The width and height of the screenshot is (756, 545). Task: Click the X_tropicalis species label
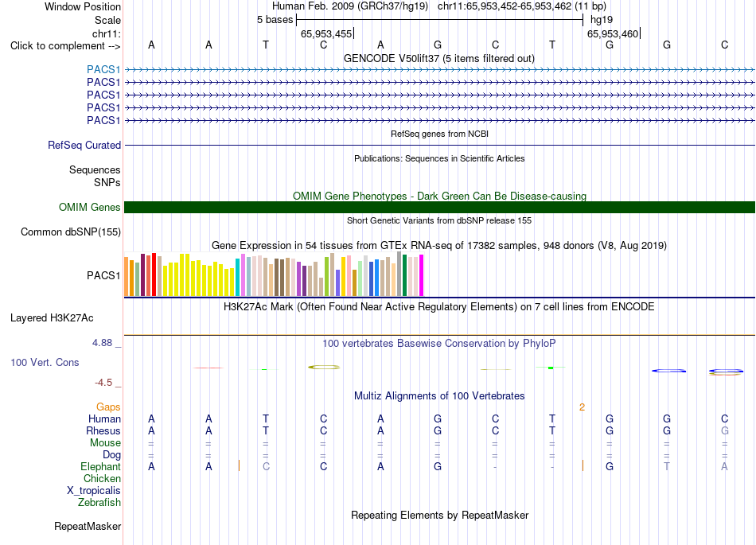click(94, 491)
